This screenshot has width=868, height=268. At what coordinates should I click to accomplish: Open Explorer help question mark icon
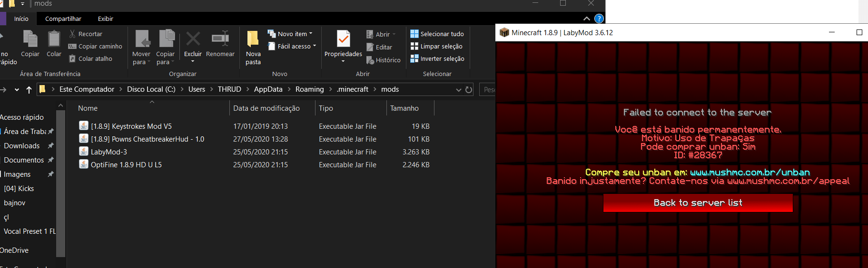point(599,19)
